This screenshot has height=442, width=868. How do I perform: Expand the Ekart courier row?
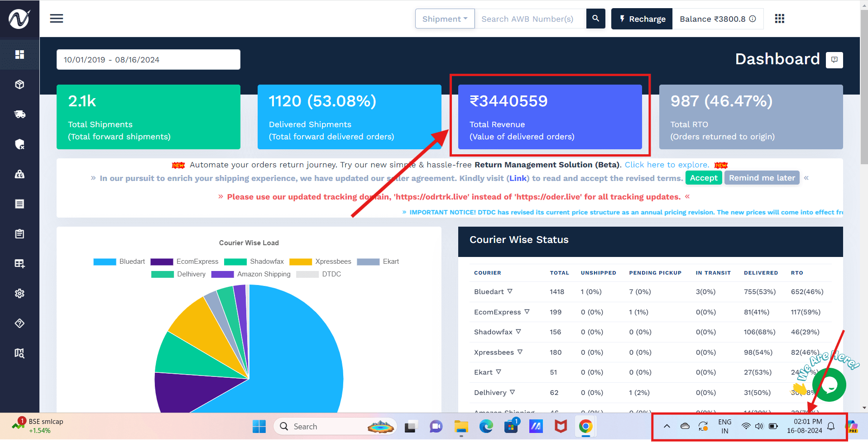pos(499,371)
